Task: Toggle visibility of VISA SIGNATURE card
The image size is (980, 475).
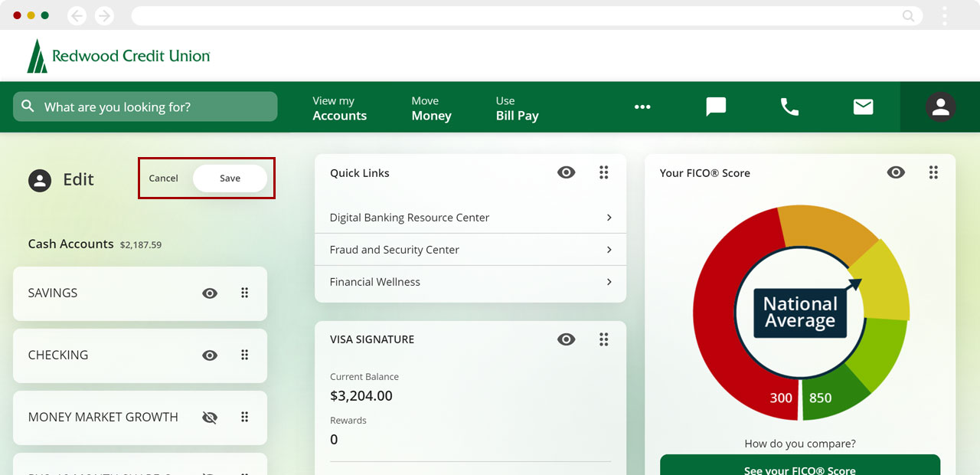Action: click(567, 339)
